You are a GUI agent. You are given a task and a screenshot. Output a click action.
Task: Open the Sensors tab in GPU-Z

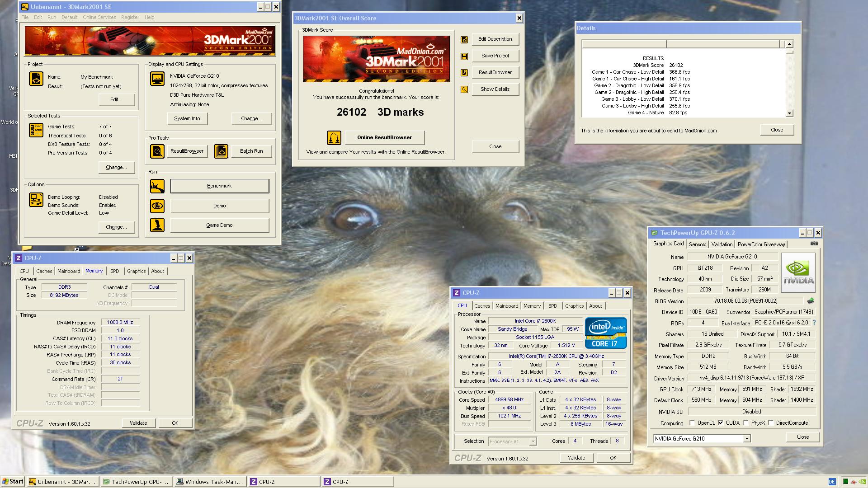[x=698, y=244]
